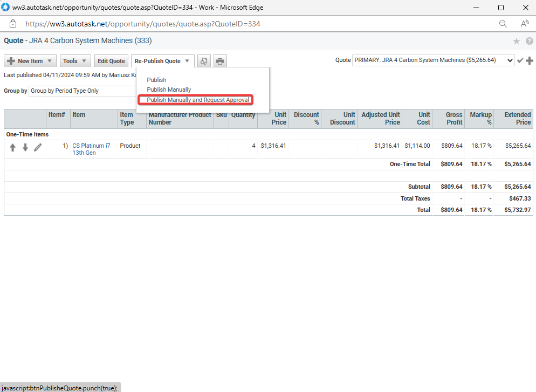Click the browser zoom magnifier icon
Screen dimensions: 536x392
503,24
